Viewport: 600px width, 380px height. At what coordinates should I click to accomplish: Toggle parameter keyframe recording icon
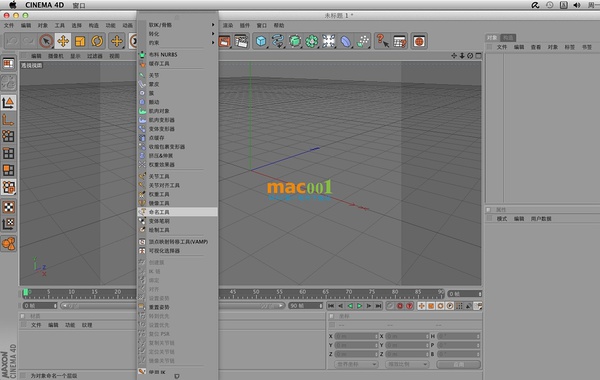(x=450, y=306)
